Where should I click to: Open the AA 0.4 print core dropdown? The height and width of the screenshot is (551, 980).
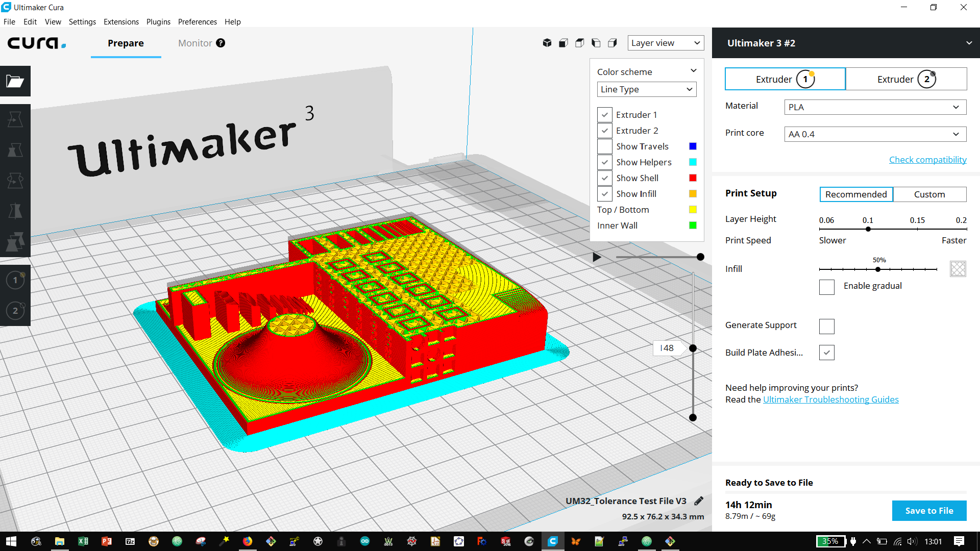point(875,134)
